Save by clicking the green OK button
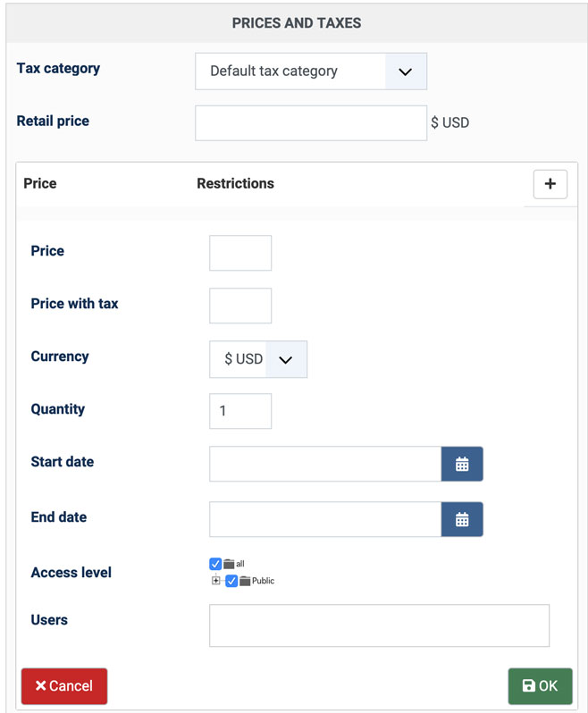The height and width of the screenshot is (713, 588). click(540, 686)
